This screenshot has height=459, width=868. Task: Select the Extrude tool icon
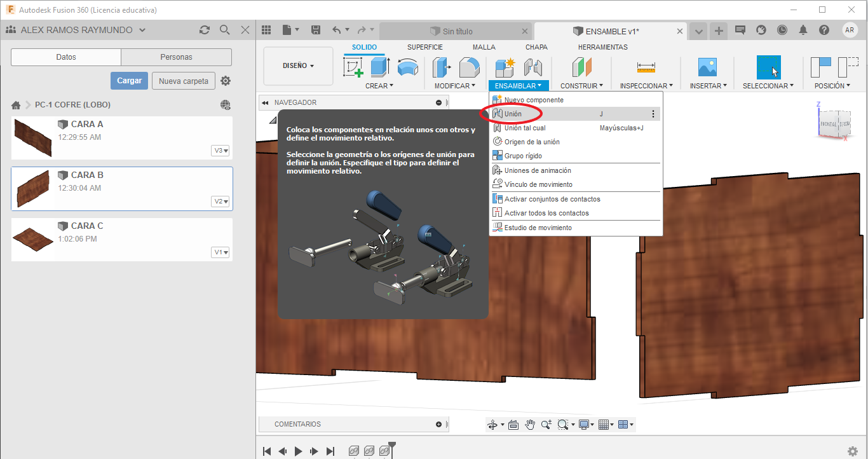pos(379,67)
